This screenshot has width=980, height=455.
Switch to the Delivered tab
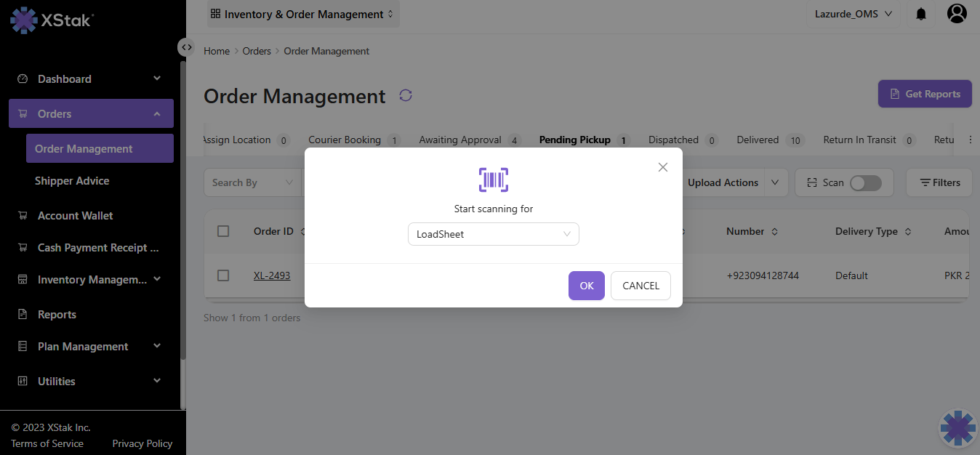click(x=758, y=140)
